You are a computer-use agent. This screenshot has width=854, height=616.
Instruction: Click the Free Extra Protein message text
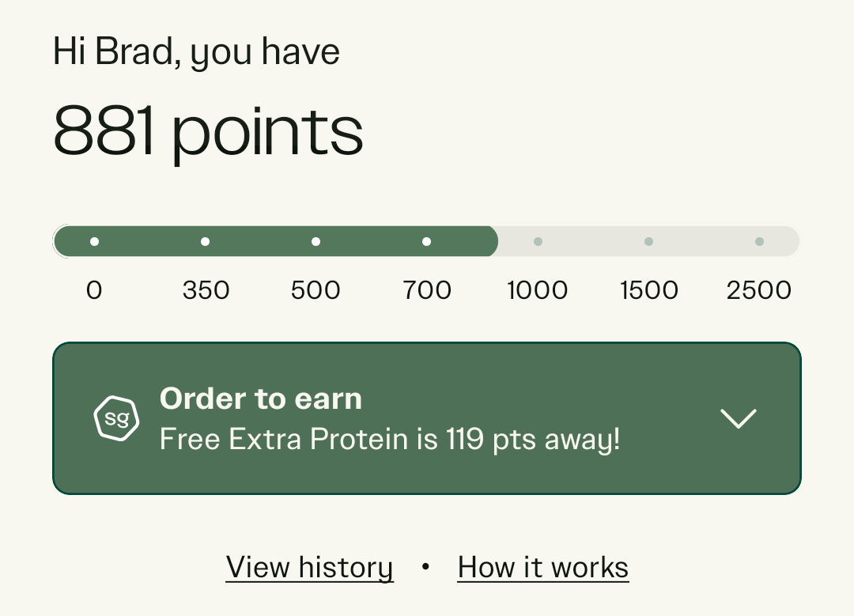(x=390, y=439)
